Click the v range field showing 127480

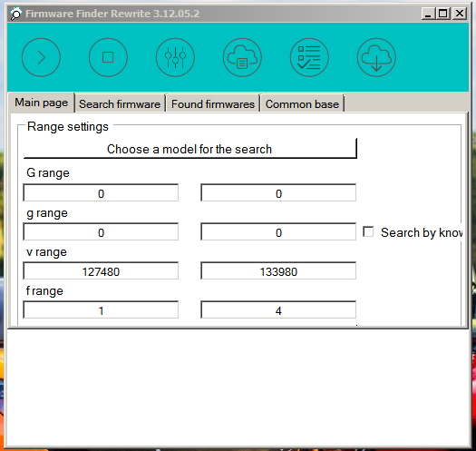click(101, 271)
